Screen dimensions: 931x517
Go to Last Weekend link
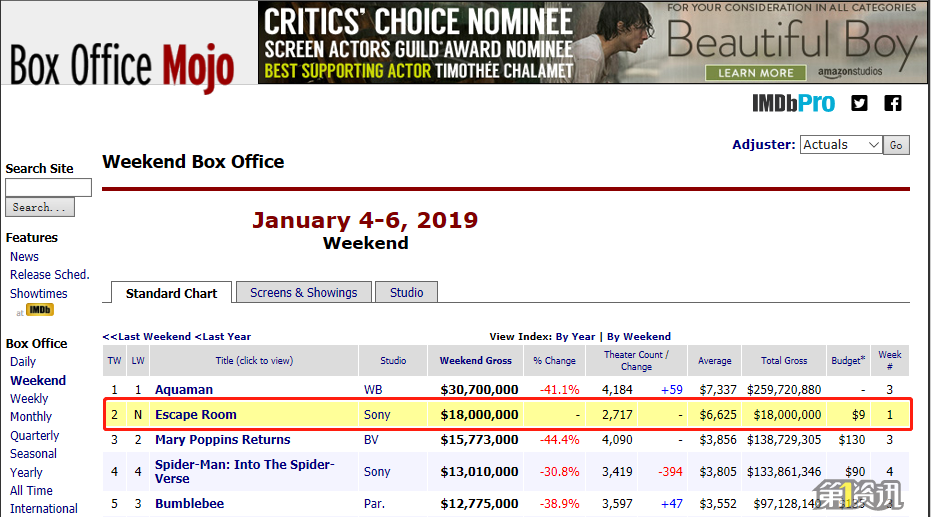pos(147,337)
